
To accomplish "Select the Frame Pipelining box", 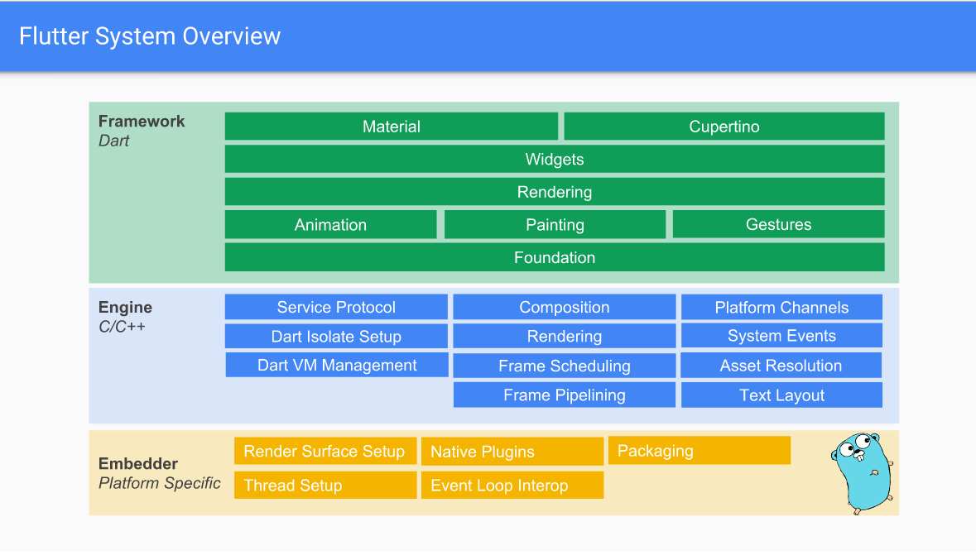I will pos(565,395).
